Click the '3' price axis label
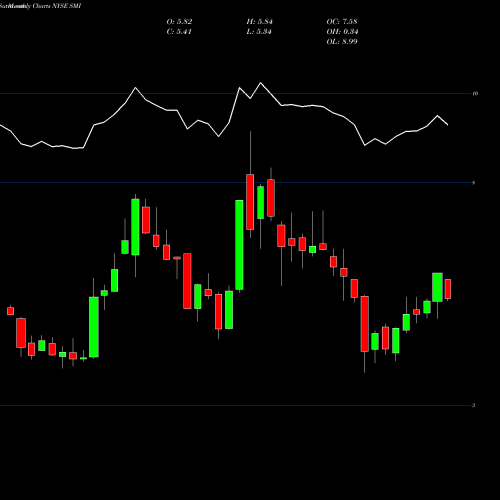The height and width of the screenshot is (500, 500). coord(474,406)
